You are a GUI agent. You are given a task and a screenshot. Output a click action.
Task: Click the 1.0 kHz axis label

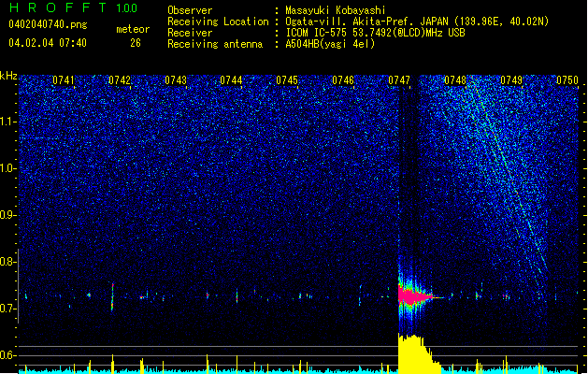[x=8, y=168]
